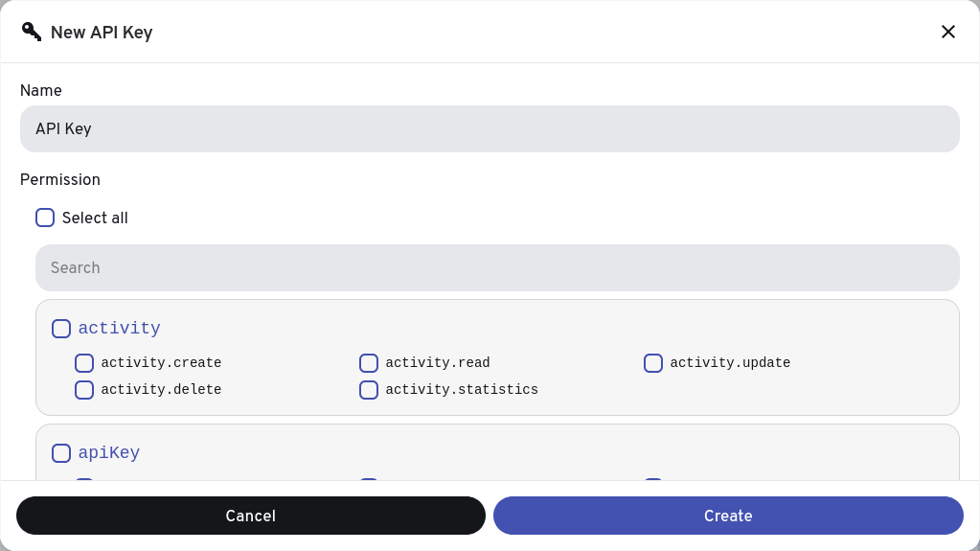980x551 pixels.
Task: Click the apiKey group heading label
Action: pyautogui.click(x=109, y=453)
